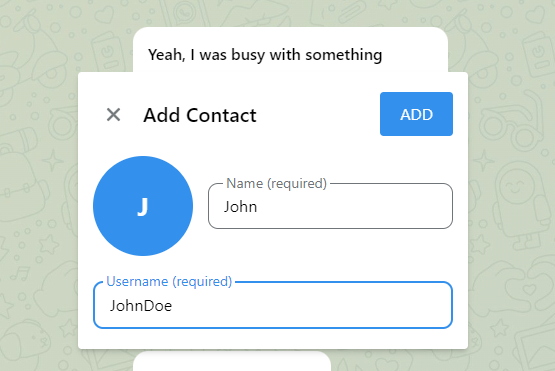The width and height of the screenshot is (555, 371).
Task: Focus the Username (required) input field
Action: [273, 305]
